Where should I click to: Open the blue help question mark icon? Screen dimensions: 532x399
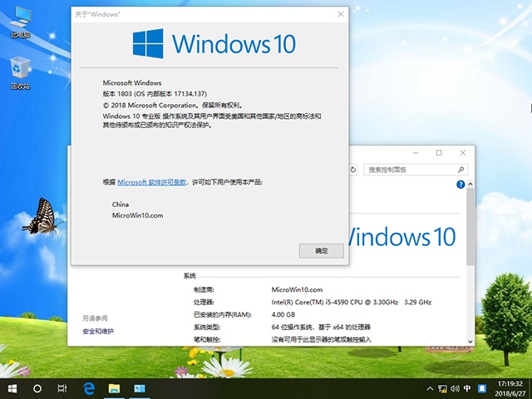tap(461, 185)
